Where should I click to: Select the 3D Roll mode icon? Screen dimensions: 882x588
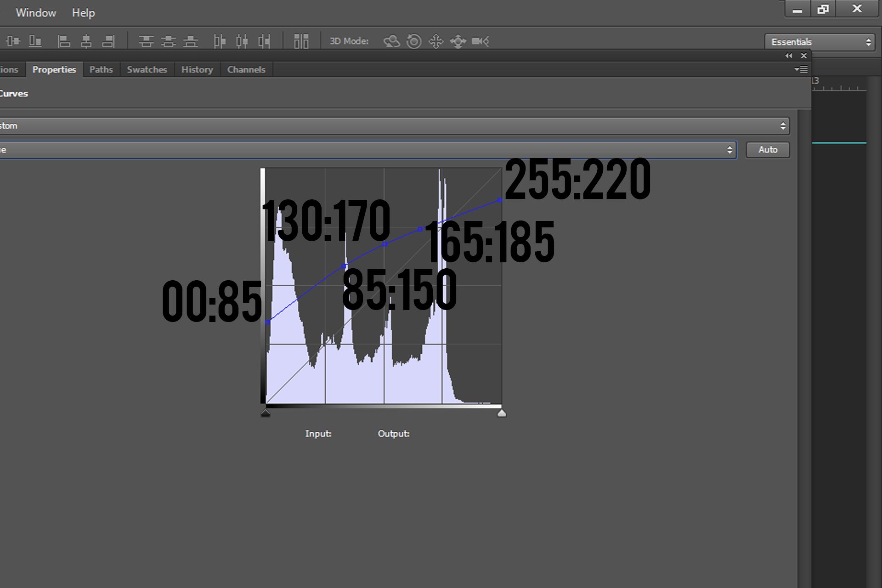[x=414, y=41]
